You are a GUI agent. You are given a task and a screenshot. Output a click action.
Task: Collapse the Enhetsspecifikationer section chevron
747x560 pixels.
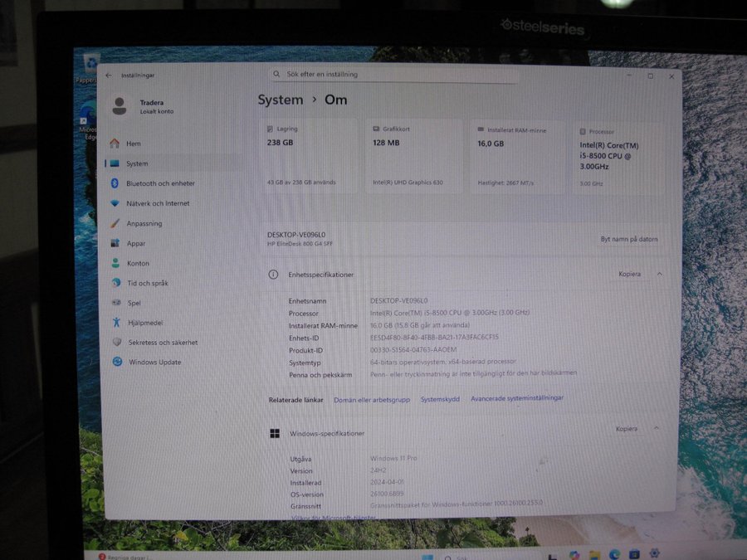coord(660,274)
